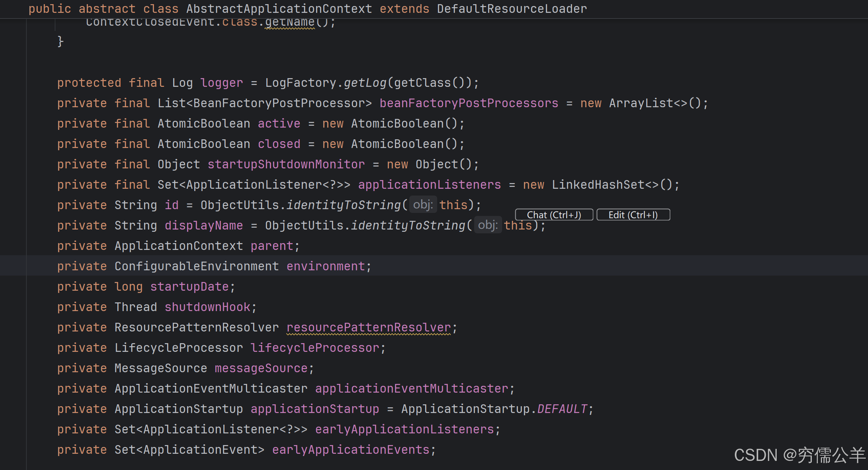This screenshot has width=868, height=470.
Task: Click the Edit (Ctrl+I) button
Action: [x=633, y=215]
